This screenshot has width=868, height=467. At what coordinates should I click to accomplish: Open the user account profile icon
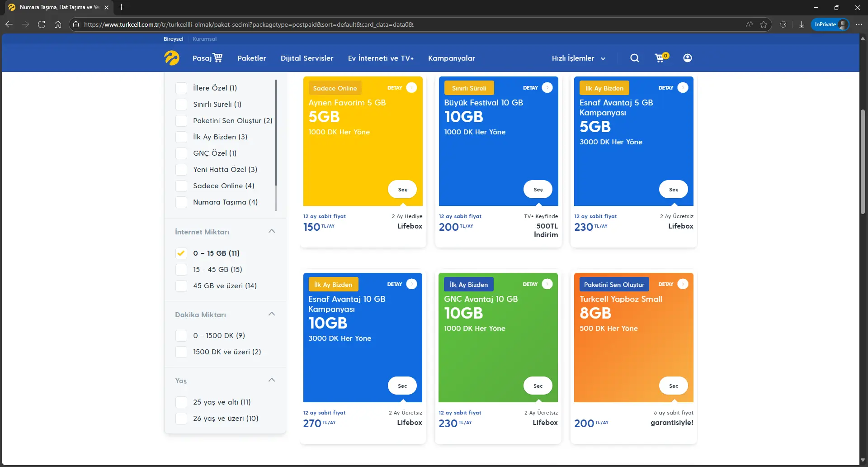tap(688, 58)
